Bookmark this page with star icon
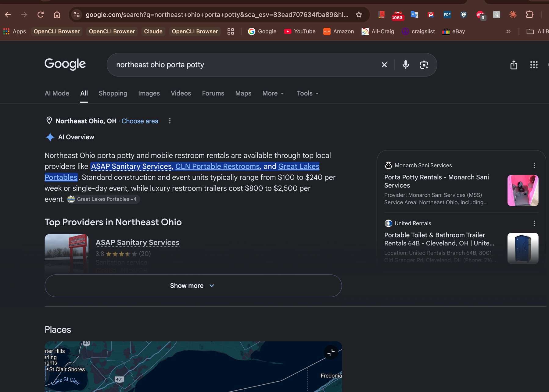The image size is (549, 392). tap(359, 15)
